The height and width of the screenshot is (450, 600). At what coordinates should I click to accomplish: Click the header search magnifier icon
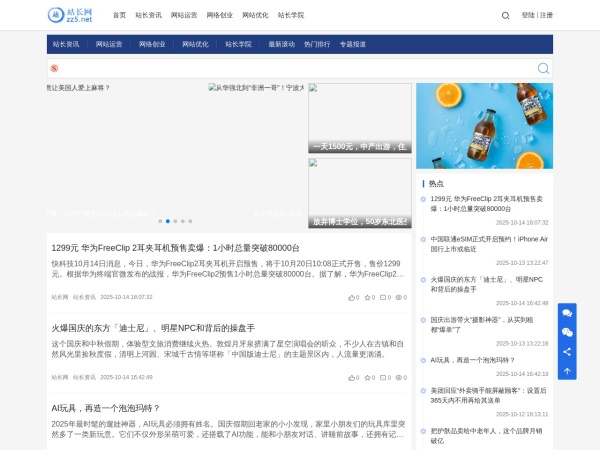tap(505, 15)
